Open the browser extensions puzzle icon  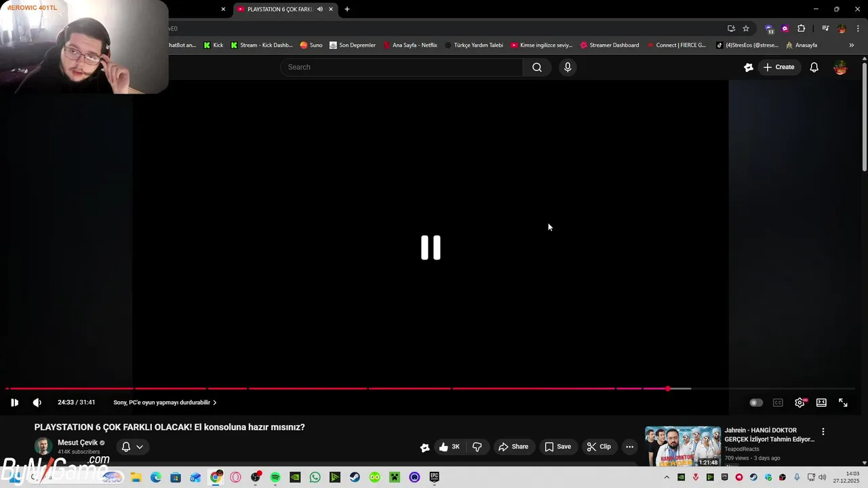click(802, 28)
